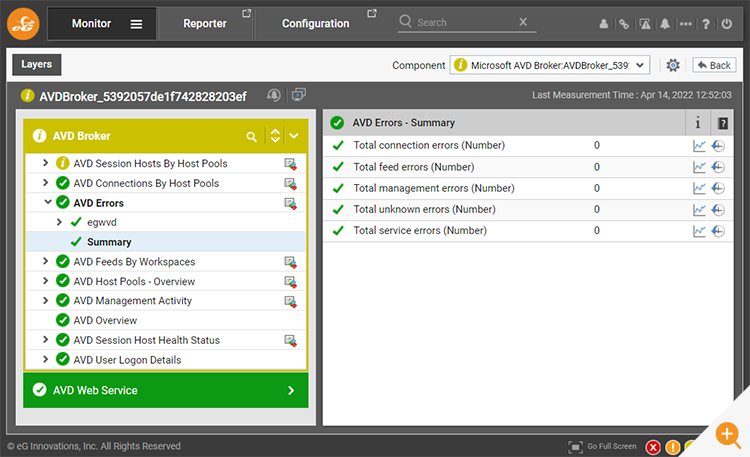Open graph for Total service errors
This screenshot has width=750, height=457.
(699, 231)
